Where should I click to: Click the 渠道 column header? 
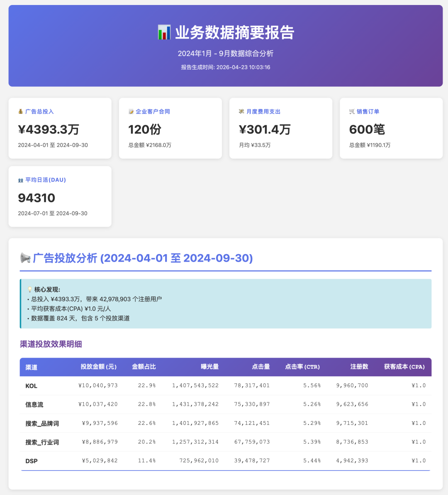(x=31, y=367)
